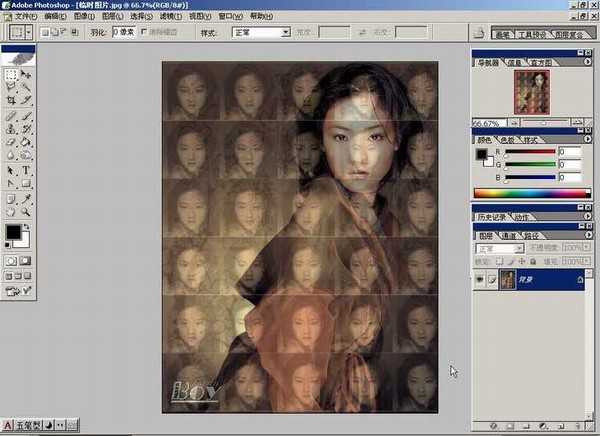The image size is (600, 436).
Task: Click the foreground color swatch in toolbox
Action: (12, 232)
